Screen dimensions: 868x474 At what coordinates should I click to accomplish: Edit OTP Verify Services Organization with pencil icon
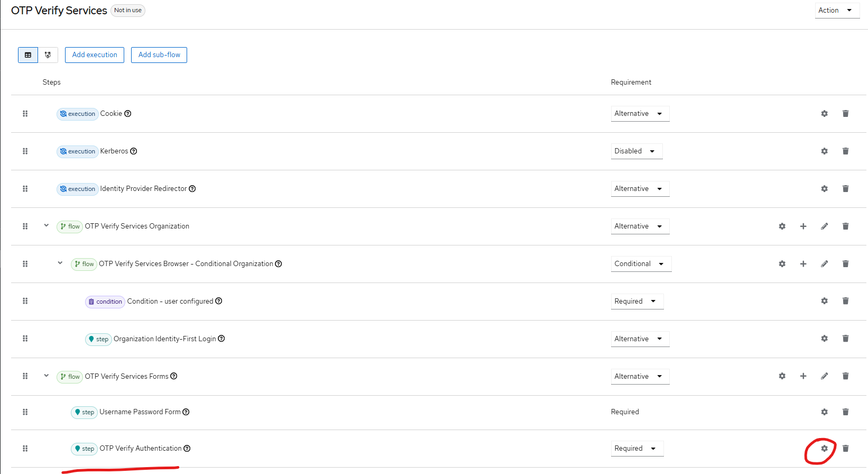(824, 226)
